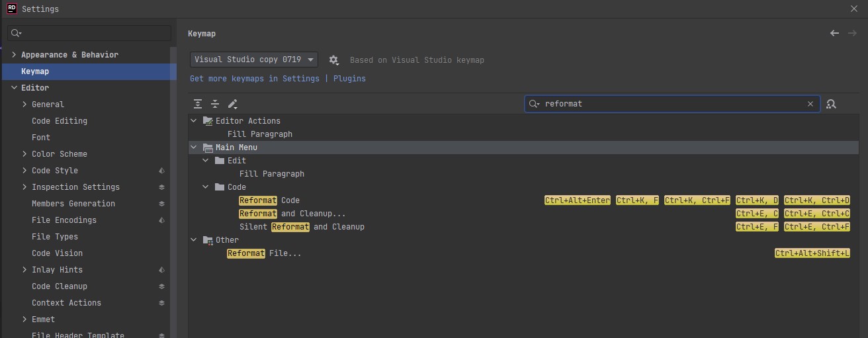Collapse the Editor Actions group

(x=193, y=121)
